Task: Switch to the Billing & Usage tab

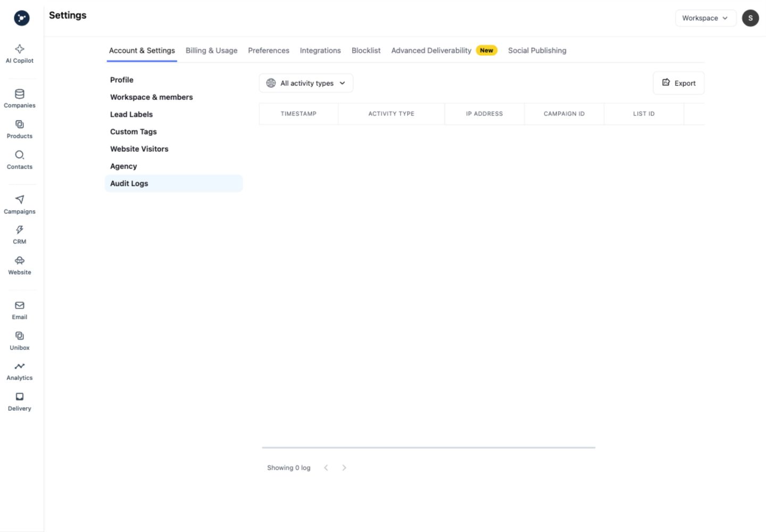Action: (x=211, y=51)
